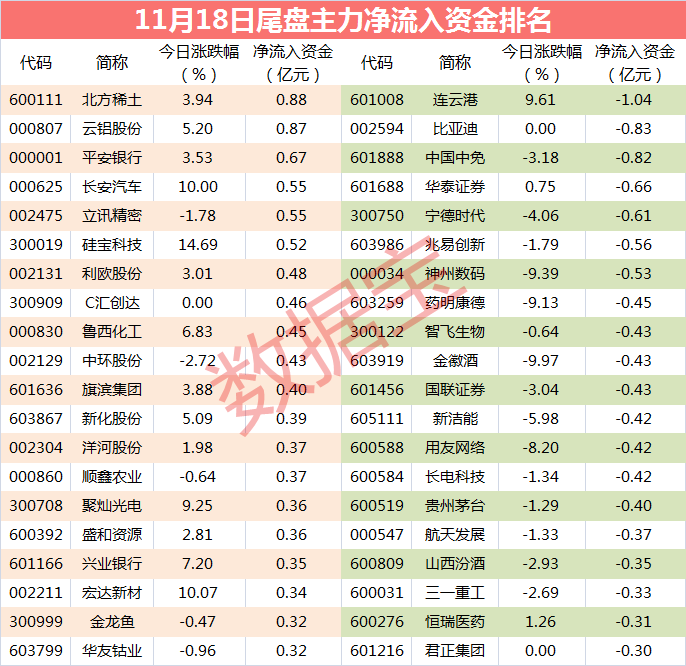This screenshot has height=666, width=686.
Task: Click stock code 000625
Action: coord(36,187)
